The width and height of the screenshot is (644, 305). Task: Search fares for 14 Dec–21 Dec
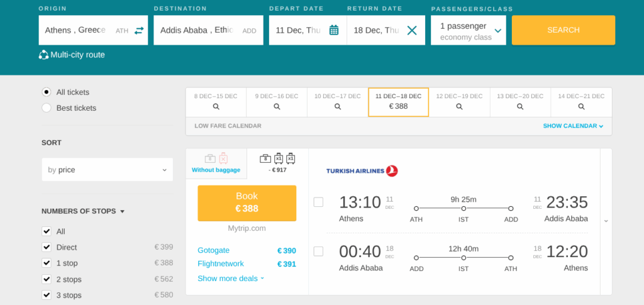coord(581,102)
